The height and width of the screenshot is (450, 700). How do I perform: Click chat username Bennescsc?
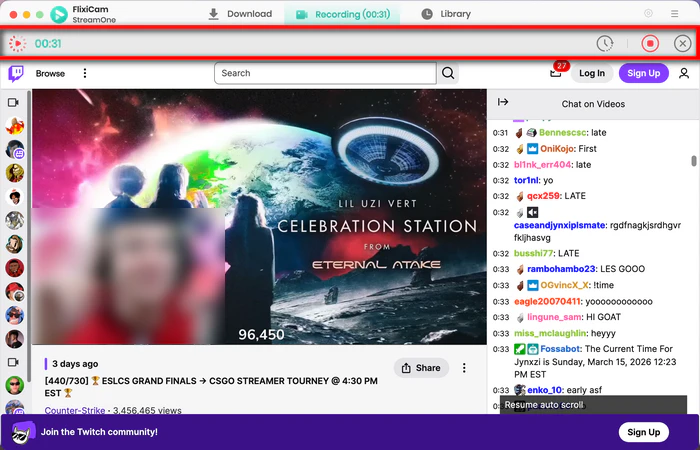click(x=562, y=133)
